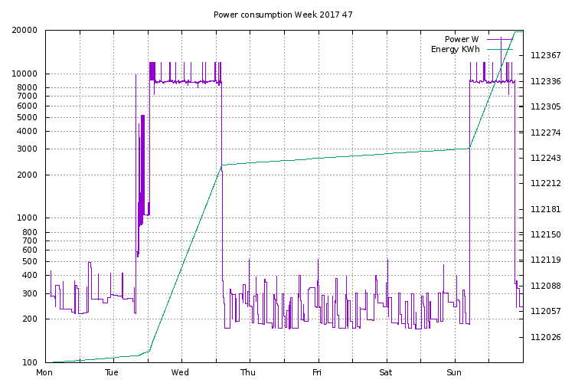Click the 112026 right axis value
Image resolution: width=588 pixels, height=383 pixels.
coord(546,337)
